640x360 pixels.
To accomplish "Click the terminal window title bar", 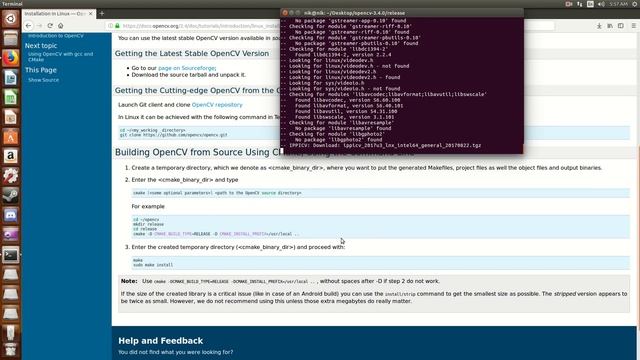I will 402,13.
